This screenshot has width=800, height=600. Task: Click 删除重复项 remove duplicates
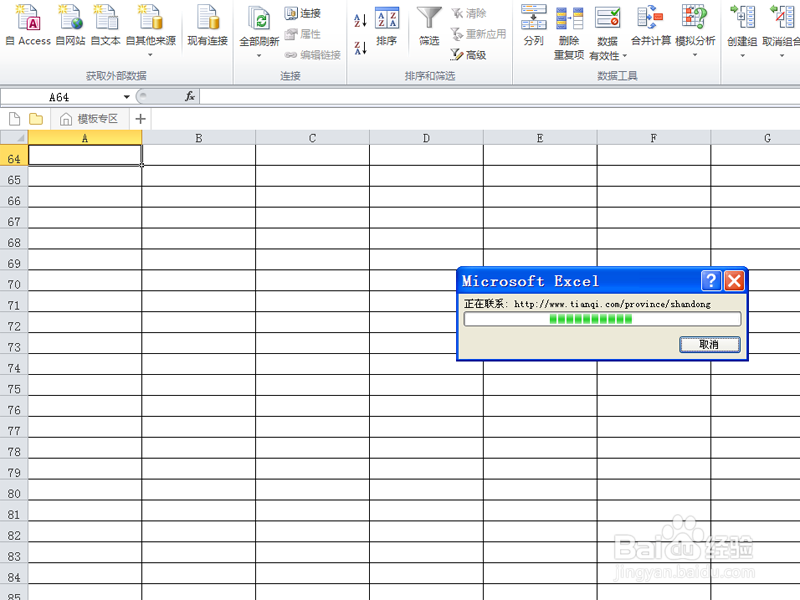pyautogui.click(x=569, y=32)
